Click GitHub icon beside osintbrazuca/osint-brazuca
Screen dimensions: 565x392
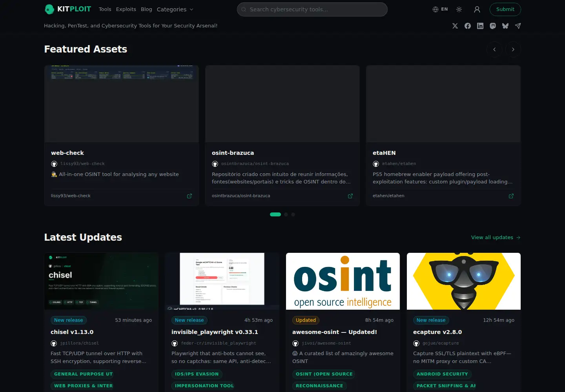[x=215, y=164]
